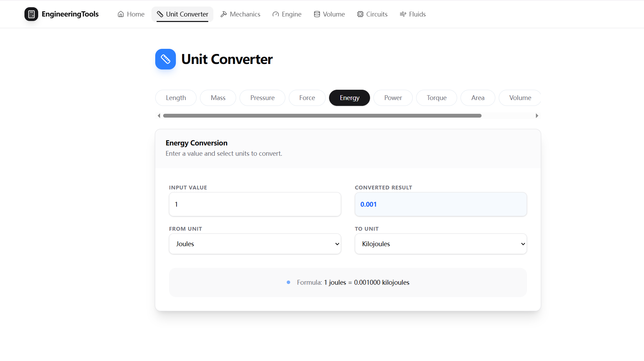Screen dimensions: 644x361
Task: Click inside the Input Value field
Action: tap(255, 204)
